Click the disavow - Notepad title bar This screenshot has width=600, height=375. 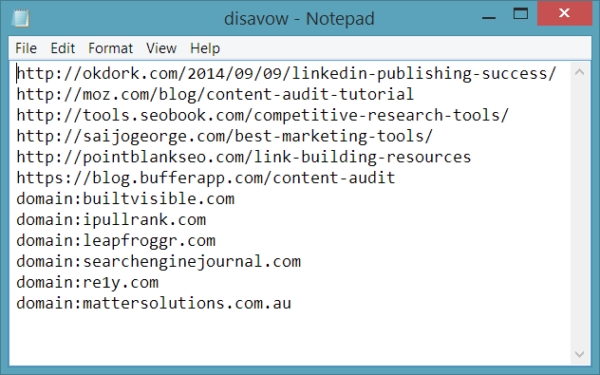click(x=299, y=18)
